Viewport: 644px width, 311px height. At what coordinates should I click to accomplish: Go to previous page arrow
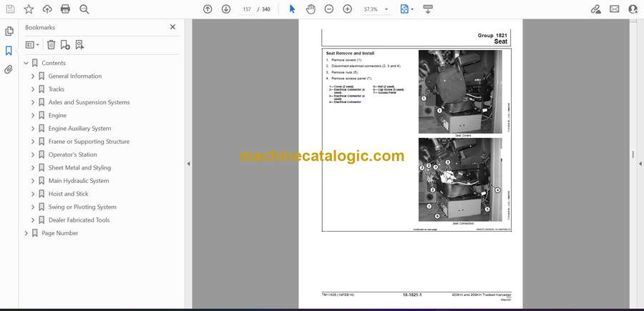coord(208,9)
